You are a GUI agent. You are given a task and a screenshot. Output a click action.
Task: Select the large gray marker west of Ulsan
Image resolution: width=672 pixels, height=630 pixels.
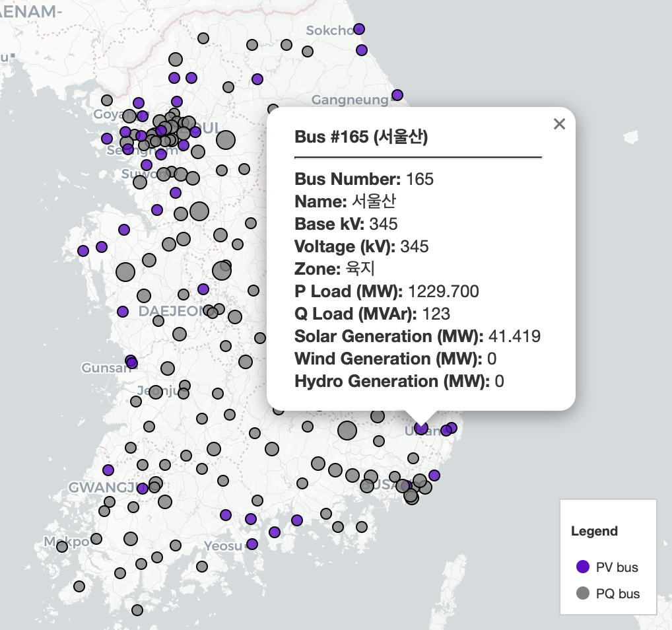coord(347,431)
